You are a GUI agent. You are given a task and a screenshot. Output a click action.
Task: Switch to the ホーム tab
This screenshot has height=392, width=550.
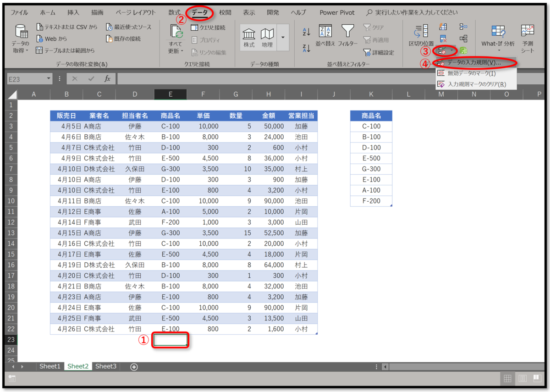[47, 13]
